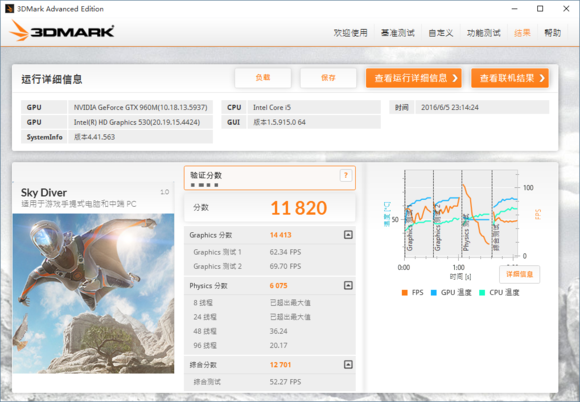Screen dimensions: 580x402
Task: Click the green CPU 温度 legend swatch
Action: (482, 293)
